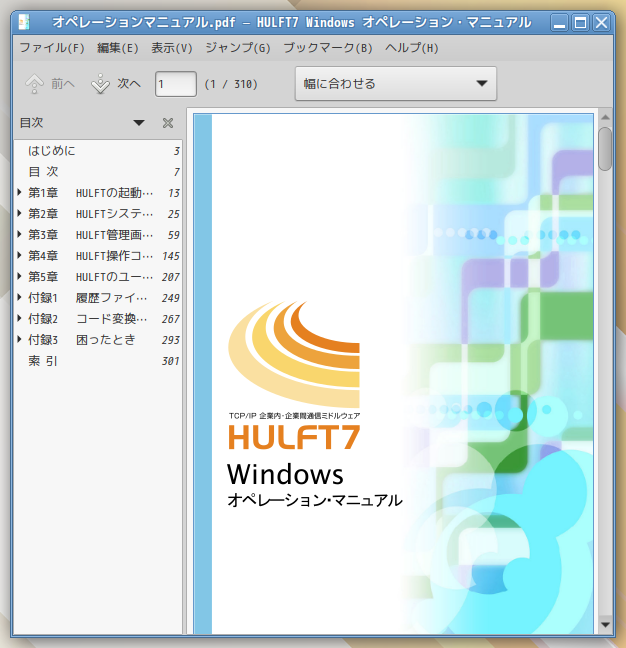Click the next page down-arrow icon
The image size is (626, 648).
tap(100, 84)
